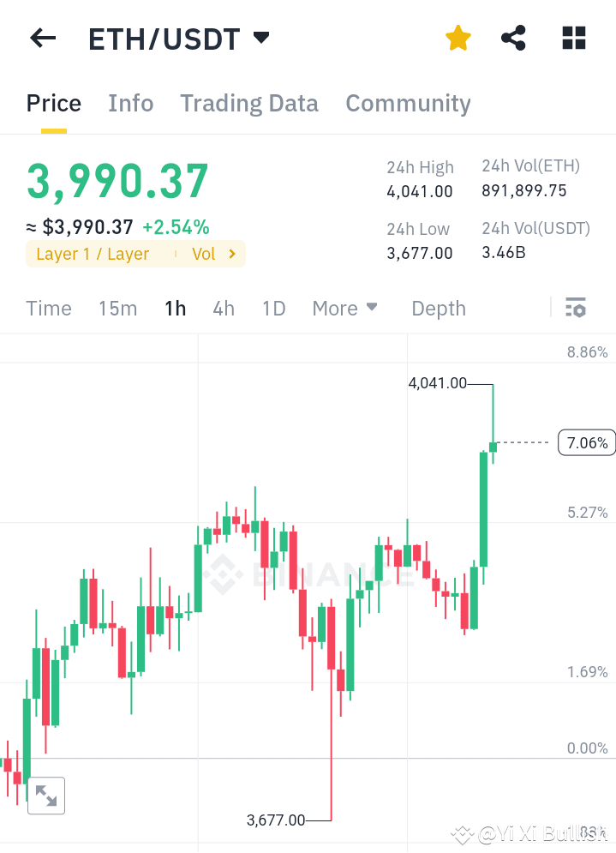The image size is (616, 853).
Task: Tap the 7.06% price marker label
Action: pyautogui.click(x=589, y=442)
